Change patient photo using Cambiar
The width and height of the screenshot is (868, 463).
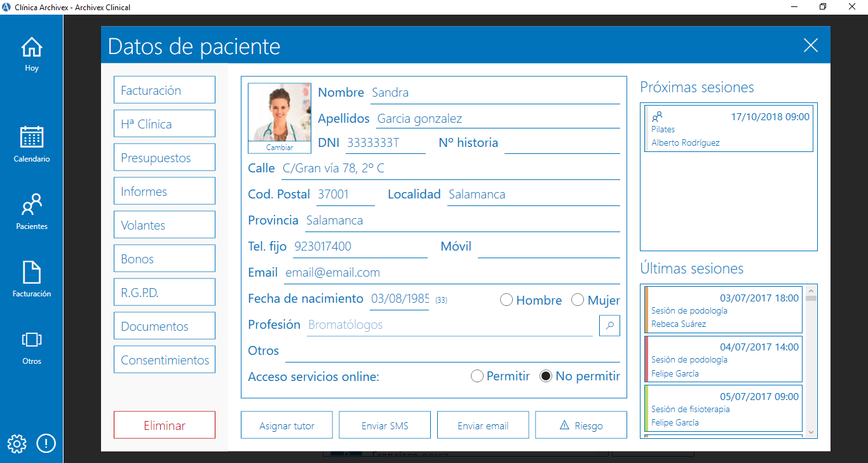279,147
